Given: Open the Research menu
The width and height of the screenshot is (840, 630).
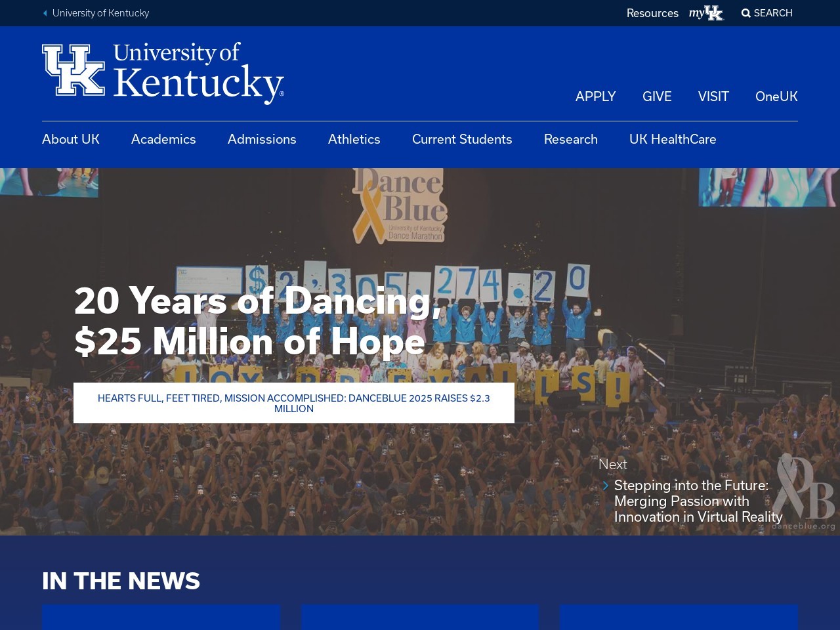Looking at the screenshot, I should click(x=571, y=139).
